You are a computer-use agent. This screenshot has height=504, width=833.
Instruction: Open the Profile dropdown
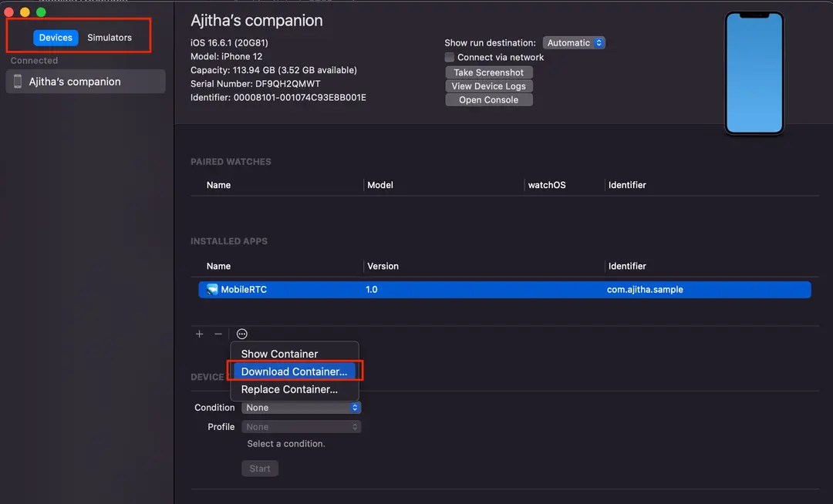301,426
